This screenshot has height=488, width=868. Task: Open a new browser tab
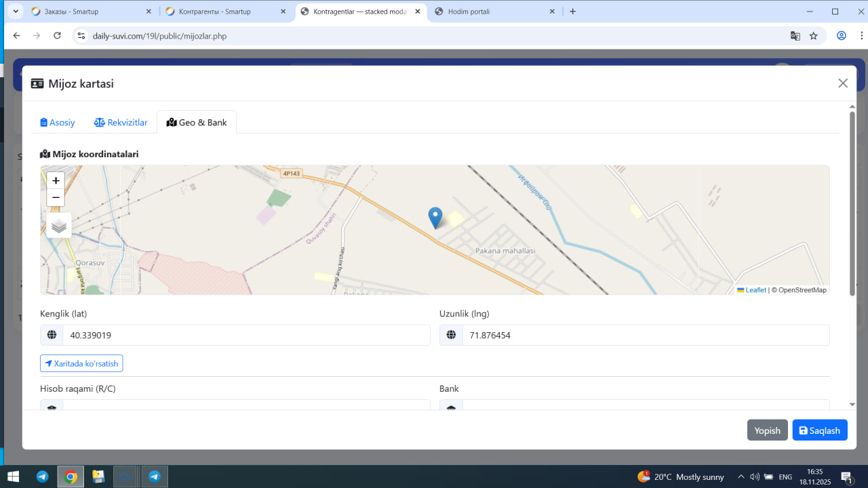click(x=573, y=12)
